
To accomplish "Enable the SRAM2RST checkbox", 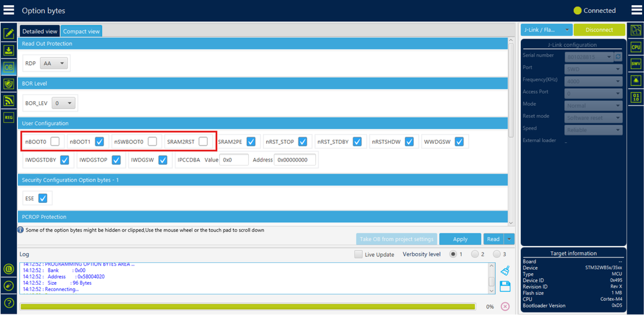I will 203,142.
